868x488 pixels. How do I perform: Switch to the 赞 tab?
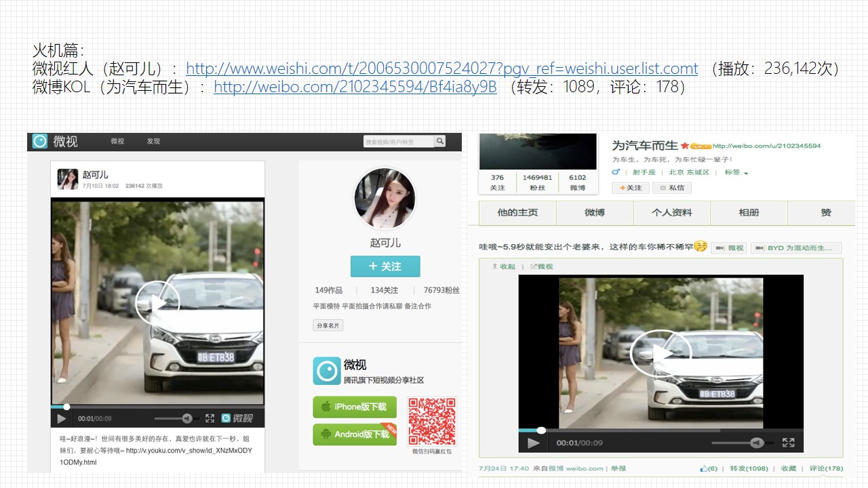pyautogui.click(x=825, y=213)
